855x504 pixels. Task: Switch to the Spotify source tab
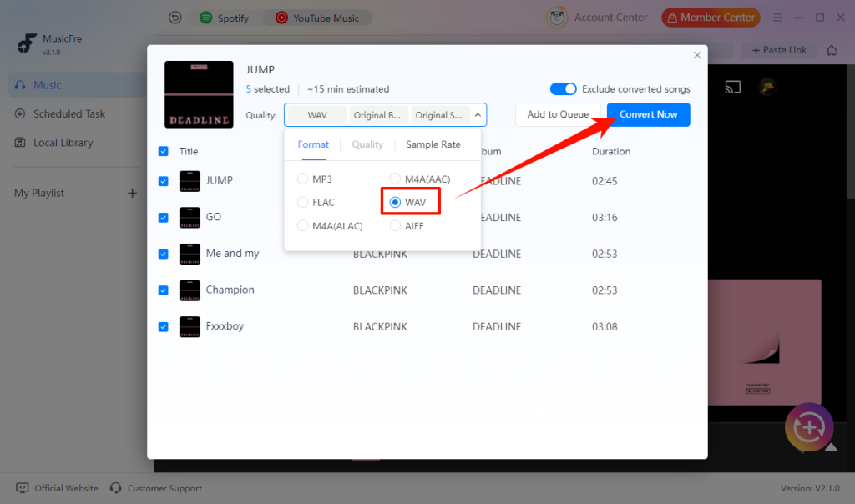tap(225, 18)
